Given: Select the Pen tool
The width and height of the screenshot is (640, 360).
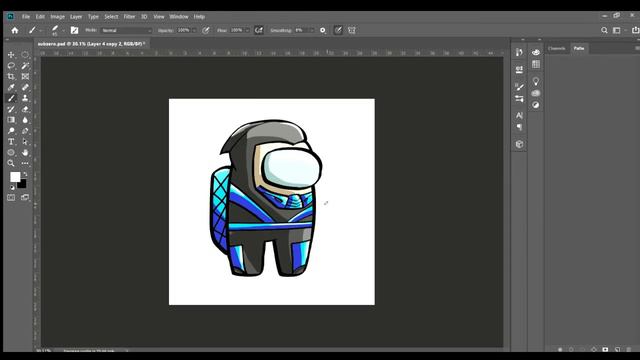Looking at the screenshot, I should (x=25, y=131).
